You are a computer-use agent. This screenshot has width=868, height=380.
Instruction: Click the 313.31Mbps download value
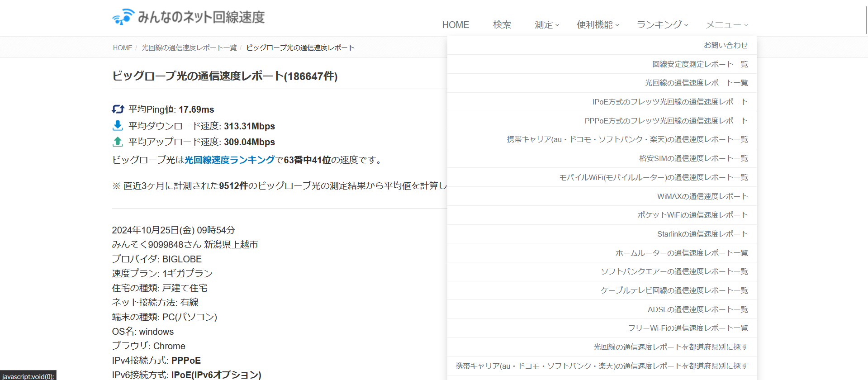(x=249, y=126)
